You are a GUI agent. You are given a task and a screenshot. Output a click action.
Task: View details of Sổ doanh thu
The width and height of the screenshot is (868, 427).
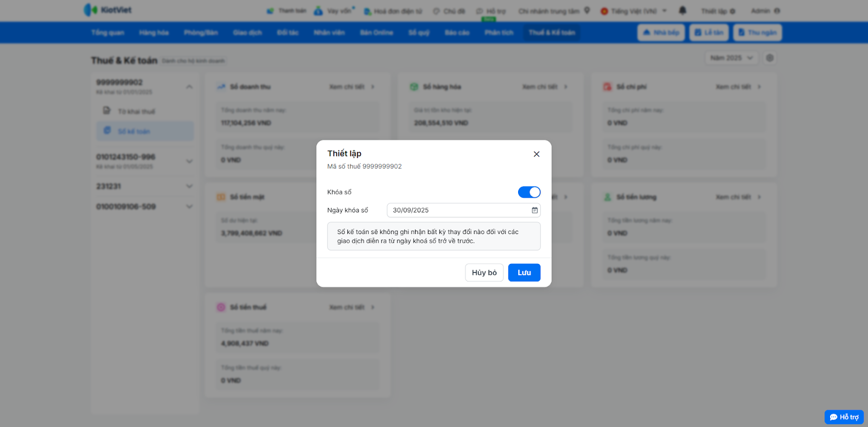point(352,87)
